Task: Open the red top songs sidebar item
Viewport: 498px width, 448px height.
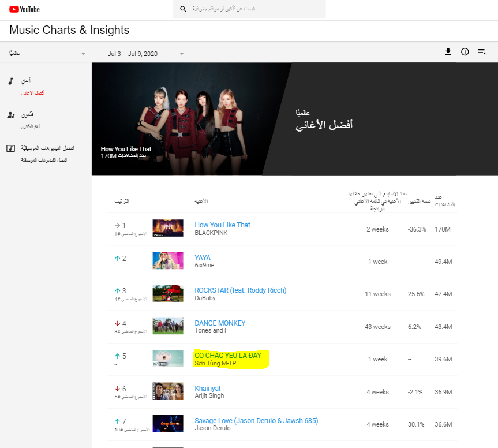Action: click(33, 93)
